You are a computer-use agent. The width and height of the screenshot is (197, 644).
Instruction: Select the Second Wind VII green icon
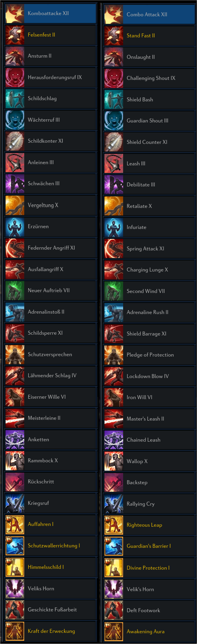click(114, 291)
